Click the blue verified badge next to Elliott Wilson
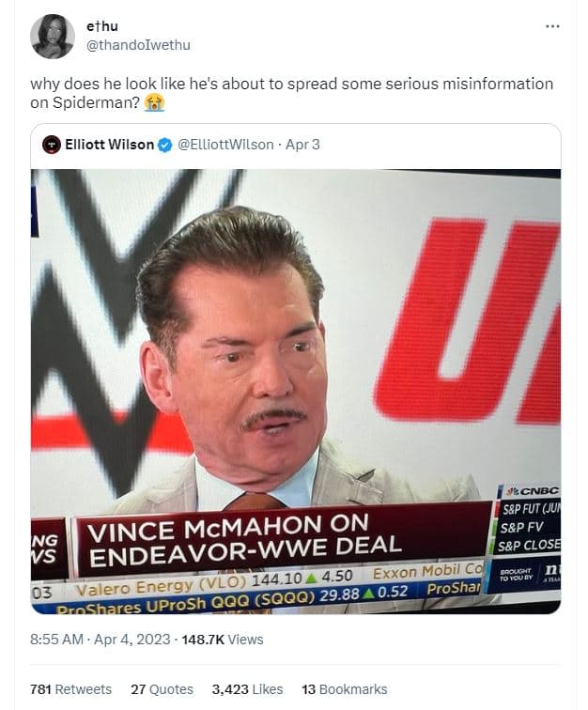This screenshot has height=710, width=588. [164, 145]
